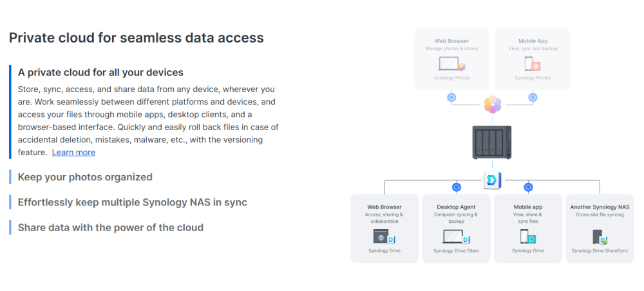This screenshot has width=644, height=291.
Task: Expand Keep your photos organized section
Action: tap(85, 177)
